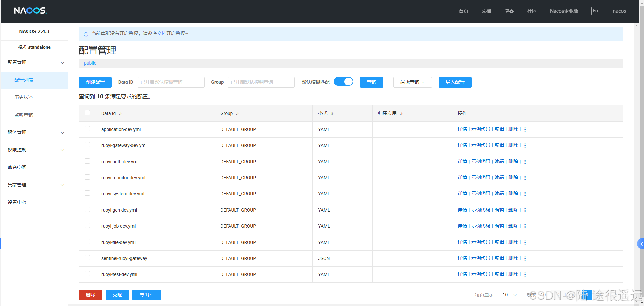Focus the Data ID search field
This screenshot has width=644, height=306.
click(171, 82)
